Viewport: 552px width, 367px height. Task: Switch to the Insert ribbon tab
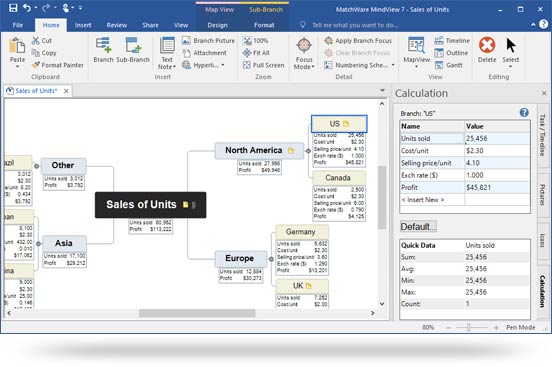click(83, 25)
